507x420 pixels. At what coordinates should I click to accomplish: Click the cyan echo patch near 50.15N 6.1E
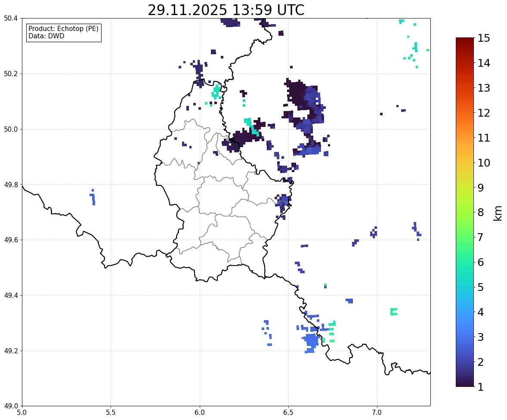tap(216, 91)
